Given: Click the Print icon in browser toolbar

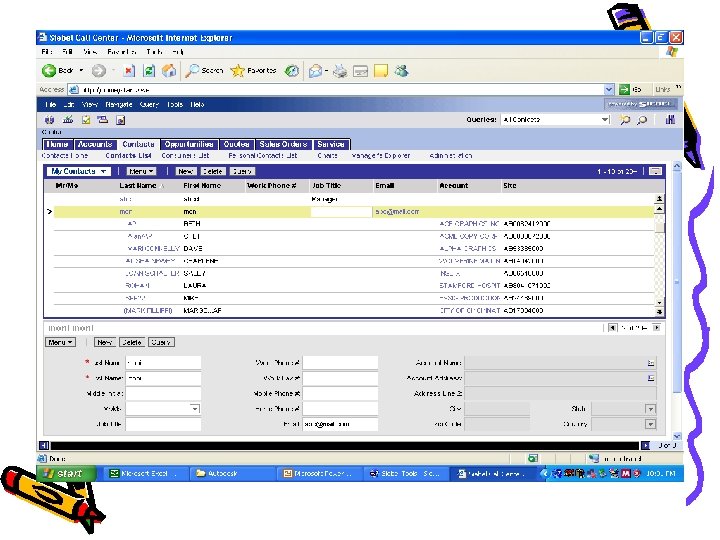Looking at the screenshot, I should point(340,71).
